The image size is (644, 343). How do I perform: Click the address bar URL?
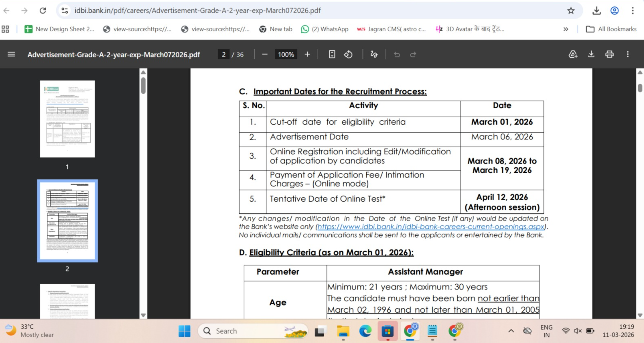tap(197, 11)
